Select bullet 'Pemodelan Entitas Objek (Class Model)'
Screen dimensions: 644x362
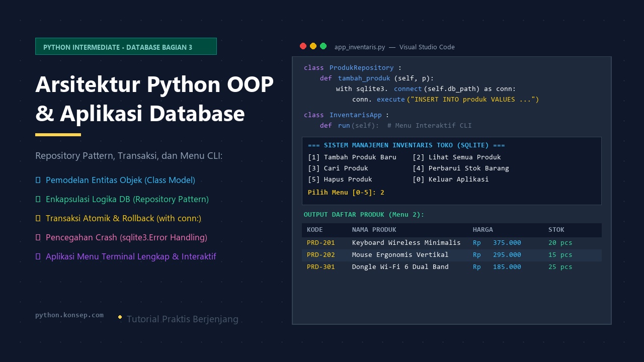(x=120, y=180)
